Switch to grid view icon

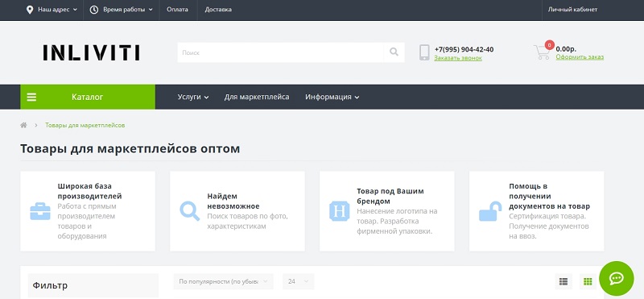coord(588,282)
